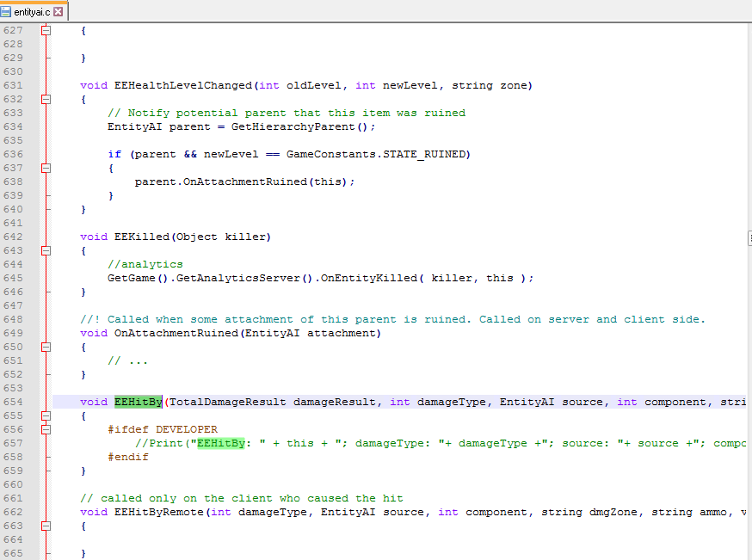
Task: Collapse EEHealthLevelChanged body at line 632
Action: coord(46,99)
